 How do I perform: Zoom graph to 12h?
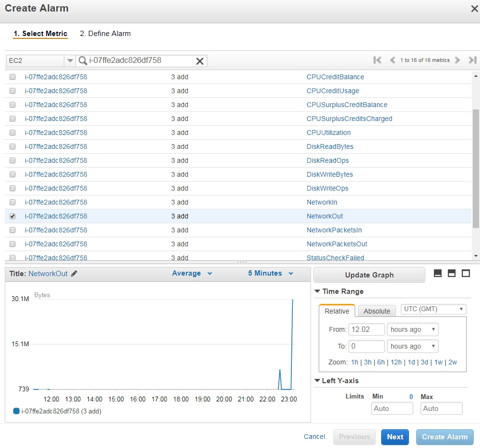[x=396, y=362]
